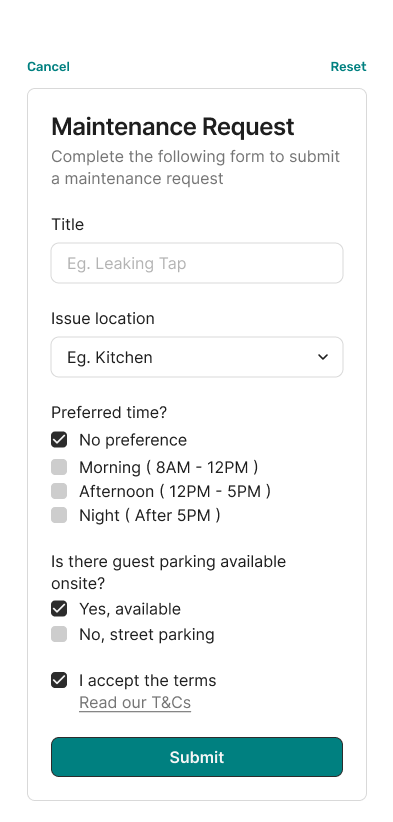Click the Maintenance Request heading
This screenshot has height=822, width=393.
173,127
